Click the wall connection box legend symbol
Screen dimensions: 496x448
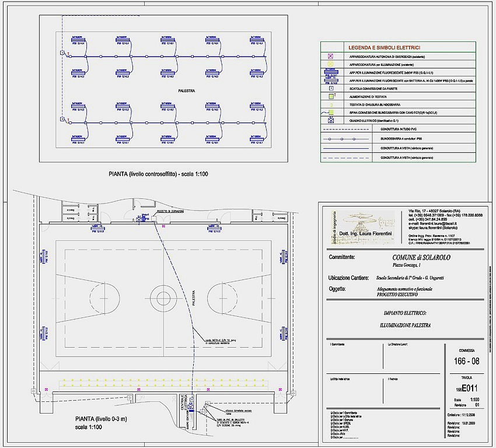(330, 87)
